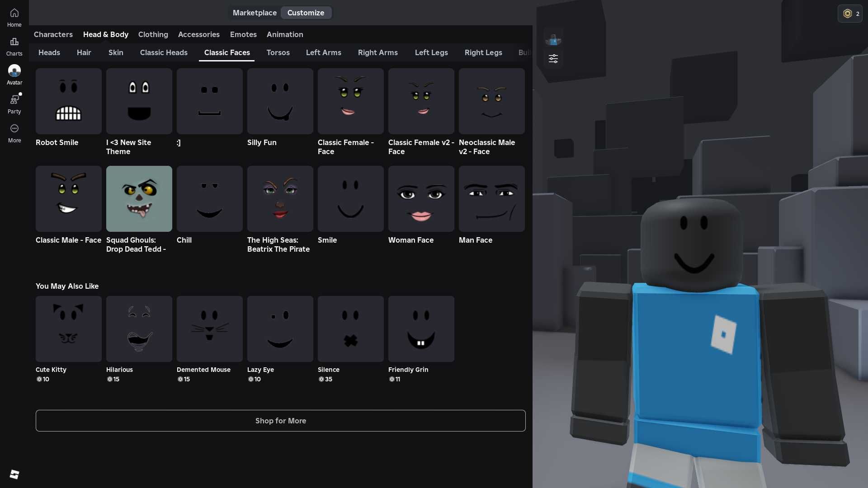Open the Lazy Eye recommended face
Image resolution: width=868 pixels, height=488 pixels.
click(x=280, y=329)
